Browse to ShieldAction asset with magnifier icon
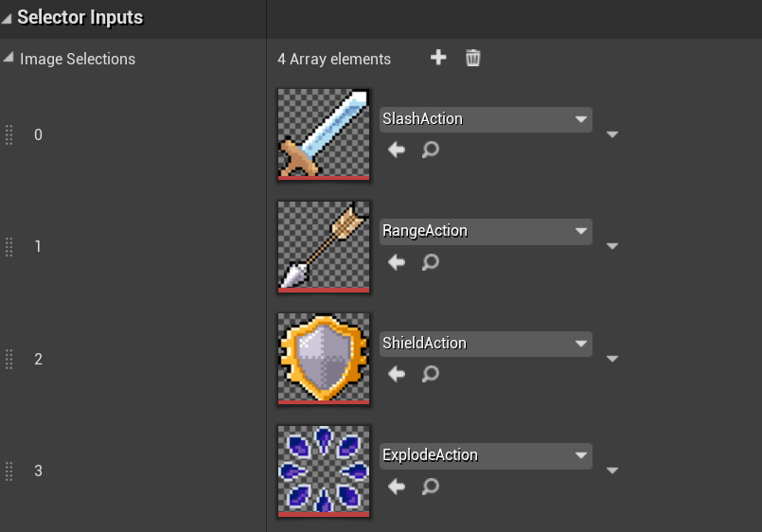This screenshot has width=762, height=532. pyautogui.click(x=431, y=374)
